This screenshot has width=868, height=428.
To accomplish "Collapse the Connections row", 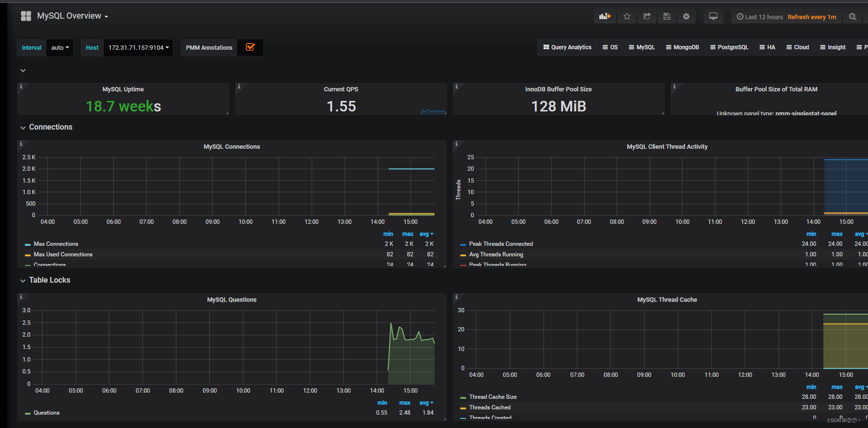I will click(46, 127).
